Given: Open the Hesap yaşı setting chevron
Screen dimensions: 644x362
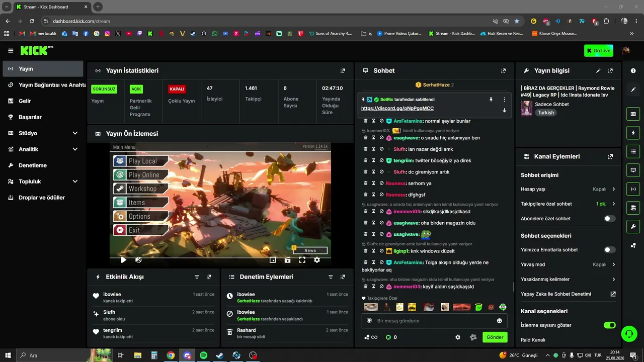Looking at the screenshot, I should [x=613, y=189].
